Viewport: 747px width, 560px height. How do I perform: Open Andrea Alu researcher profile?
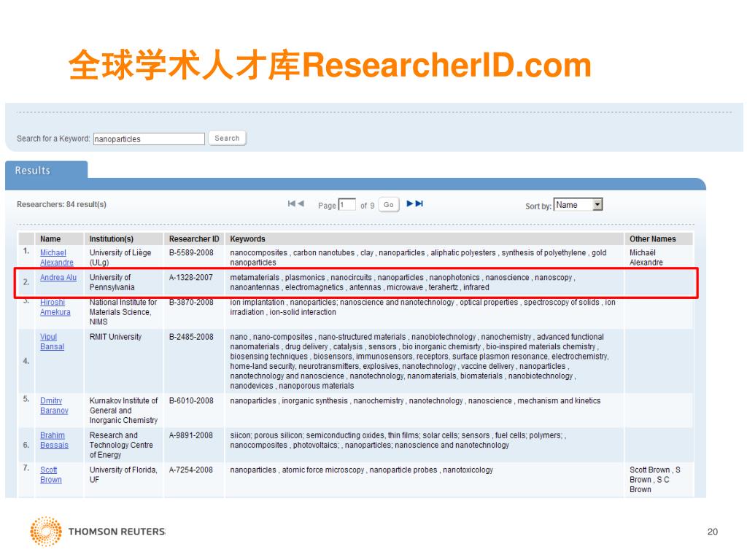58,277
